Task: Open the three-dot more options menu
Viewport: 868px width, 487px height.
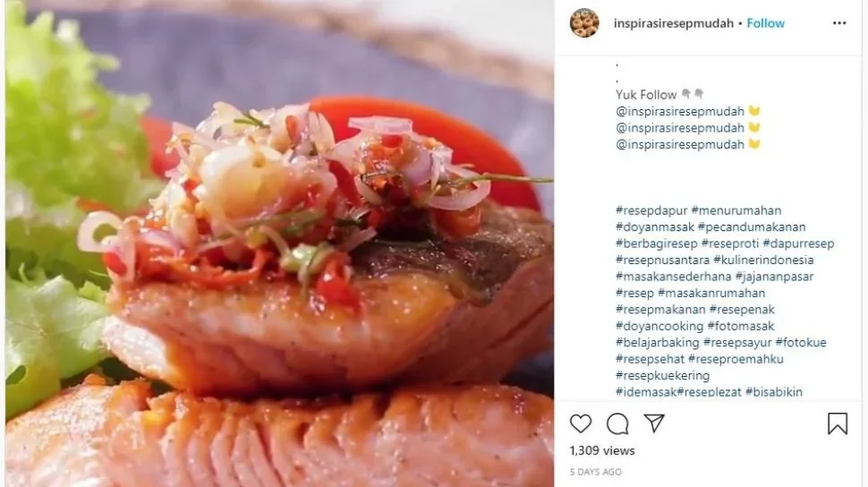Action: pyautogui.click(x=839, y=23)
